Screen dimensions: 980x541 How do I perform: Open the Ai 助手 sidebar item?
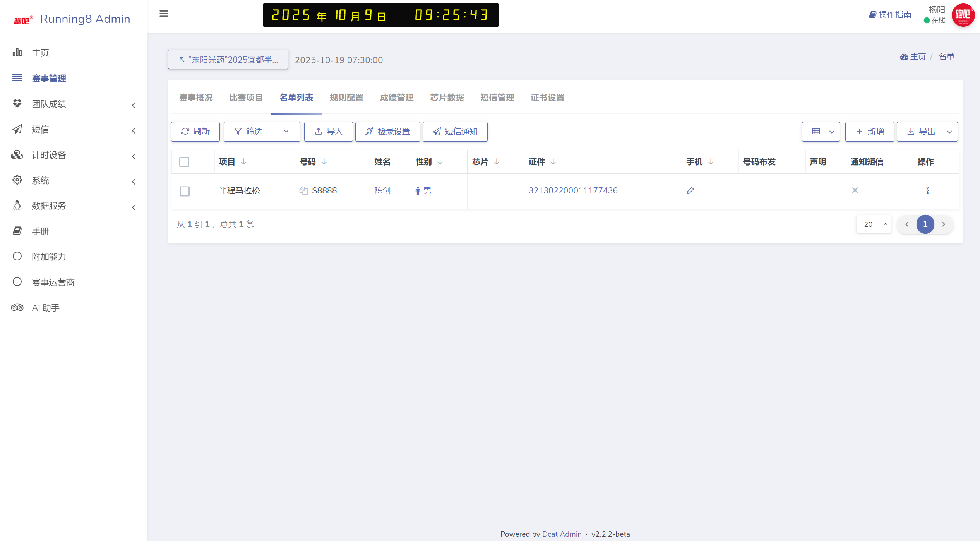(x=46, y=308)
